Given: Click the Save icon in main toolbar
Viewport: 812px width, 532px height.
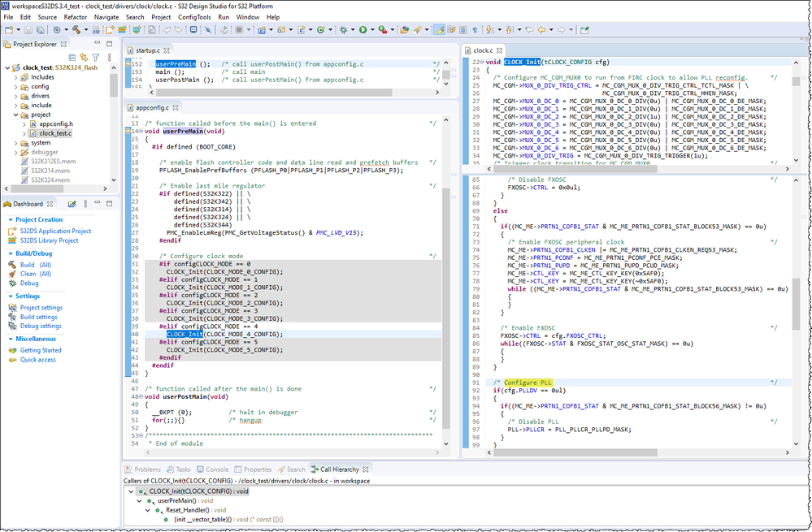Looking at the screenshot, I should (30, 30).
